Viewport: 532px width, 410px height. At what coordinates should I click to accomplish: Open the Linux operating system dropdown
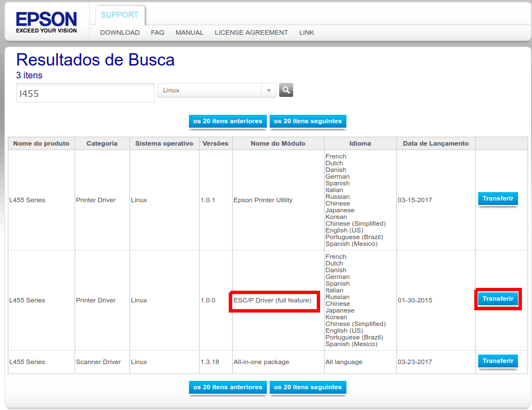[217, 91]
